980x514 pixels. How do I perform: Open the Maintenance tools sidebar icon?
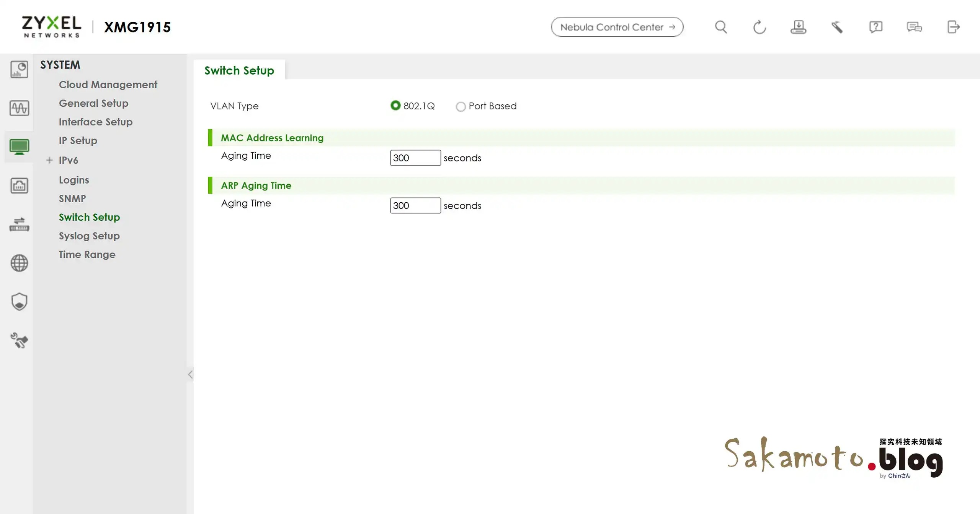[19, 340]
